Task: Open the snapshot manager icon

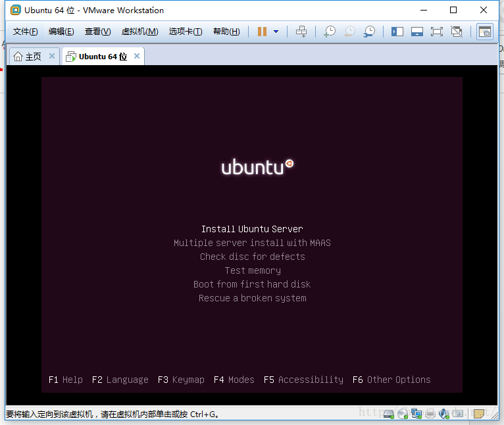Action: pos(369,32)
